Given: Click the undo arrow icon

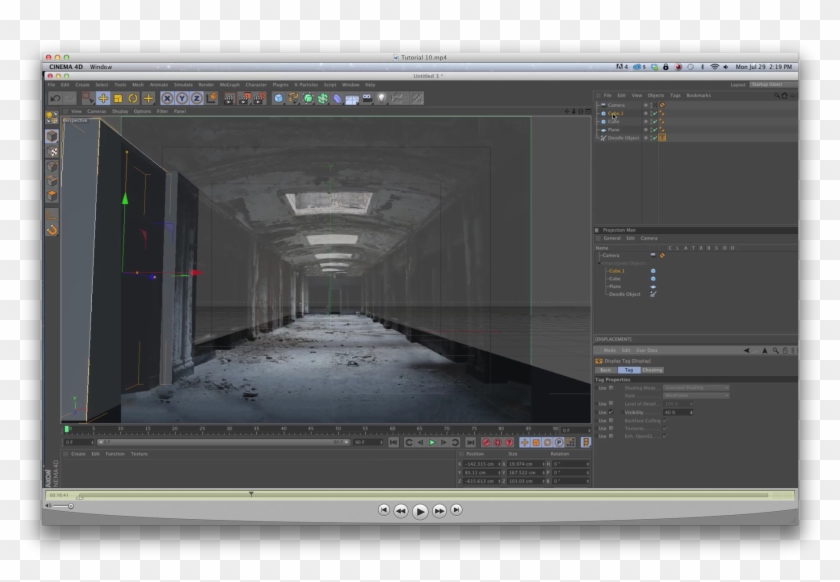Looking at the screenshot, I should (x=55, y=98).
